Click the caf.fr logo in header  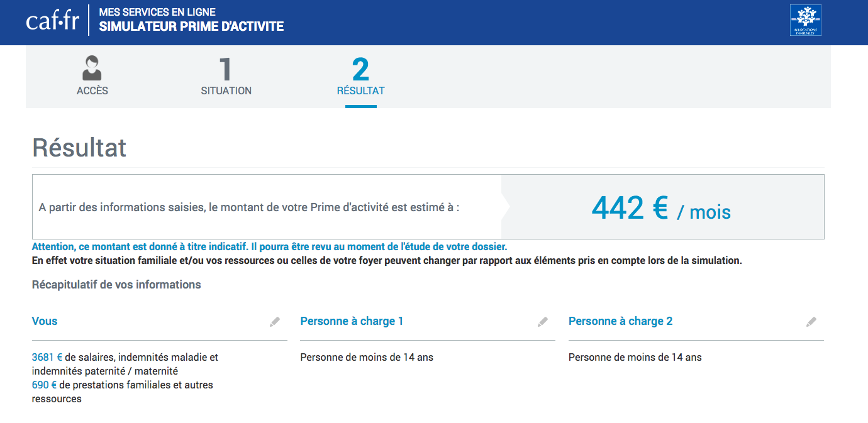[53, 21]
